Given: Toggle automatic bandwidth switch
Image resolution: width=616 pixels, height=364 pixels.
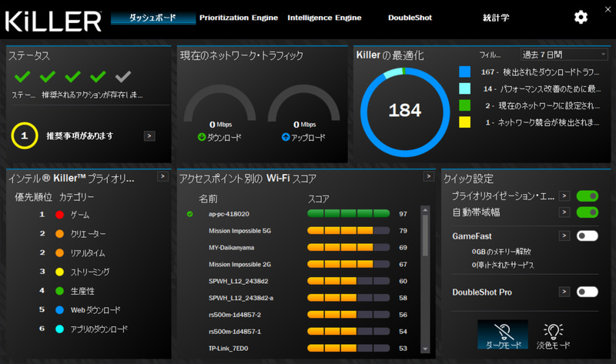Looking at the screenshot, I should click(588, 212).
